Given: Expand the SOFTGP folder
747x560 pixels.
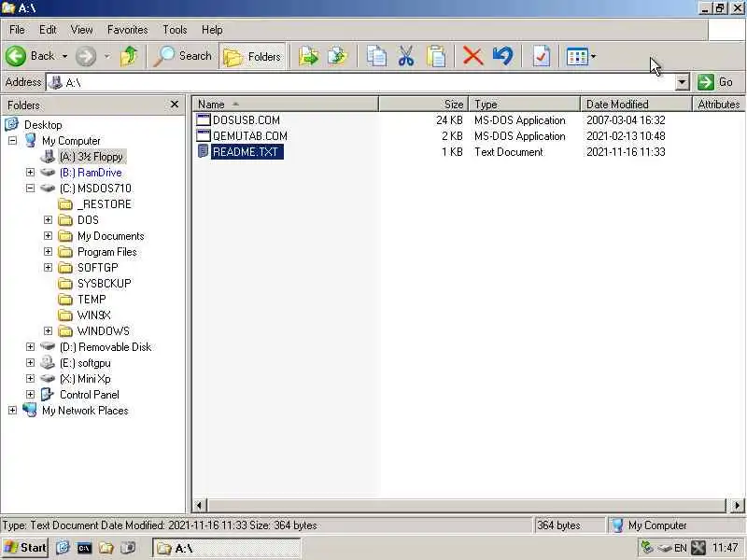Looking at the screenshot, I should tap(48, 268).
